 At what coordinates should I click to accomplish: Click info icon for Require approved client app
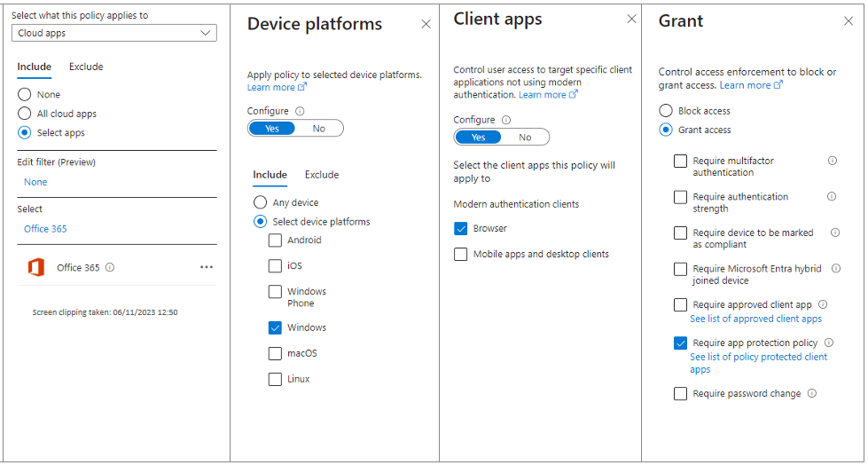[823, 304]
